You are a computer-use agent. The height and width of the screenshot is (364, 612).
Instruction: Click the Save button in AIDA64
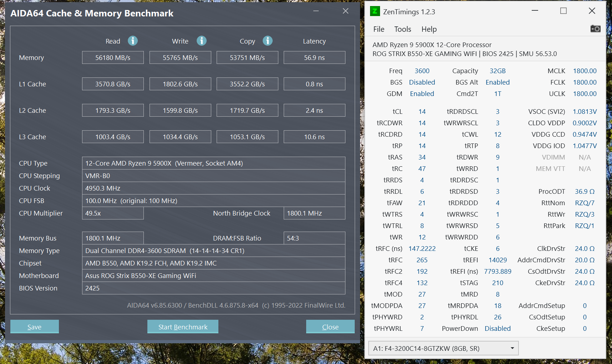coord(35,327)
